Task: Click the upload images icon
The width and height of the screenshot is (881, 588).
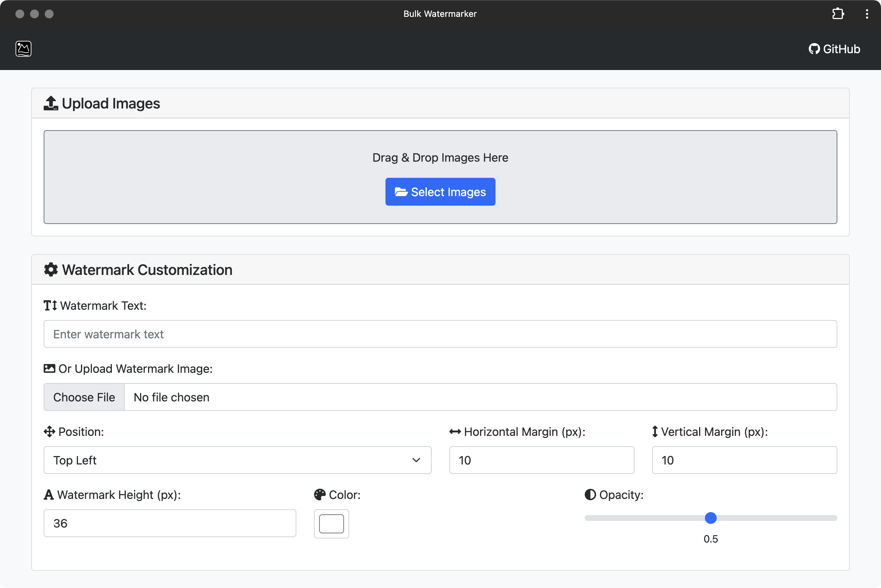Action: point(50,102)
